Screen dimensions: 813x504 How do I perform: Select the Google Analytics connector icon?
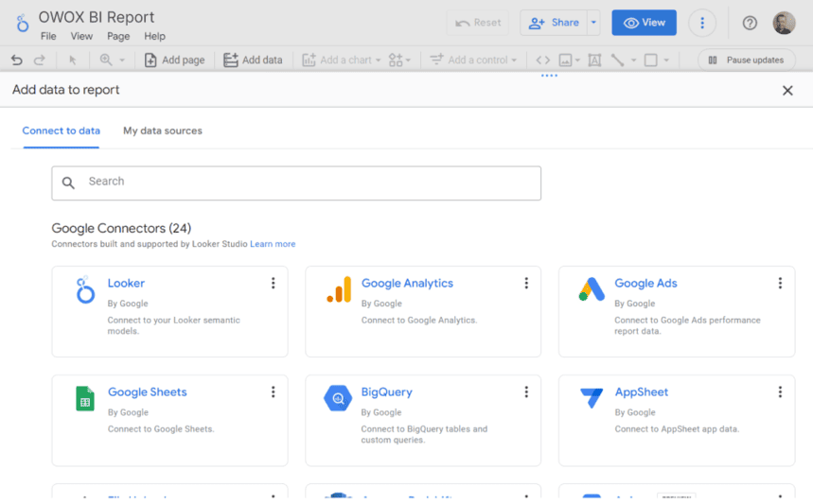339,289
